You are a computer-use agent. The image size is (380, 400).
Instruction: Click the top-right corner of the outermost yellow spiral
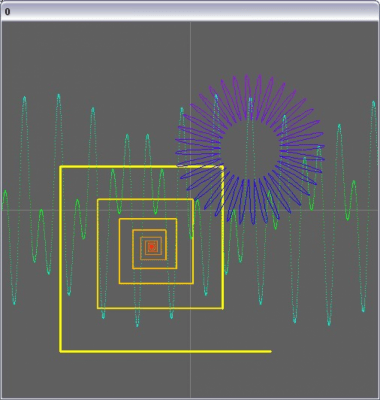pos(222,167)
